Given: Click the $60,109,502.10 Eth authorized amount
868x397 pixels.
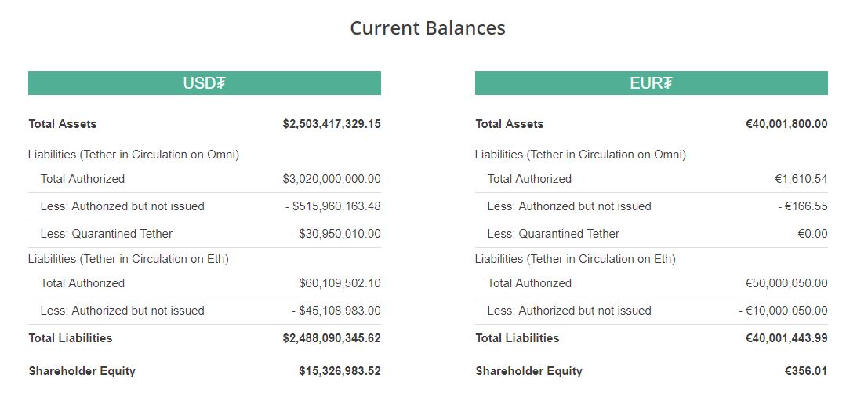Looking at the screenshot, I should coord(340,283).
